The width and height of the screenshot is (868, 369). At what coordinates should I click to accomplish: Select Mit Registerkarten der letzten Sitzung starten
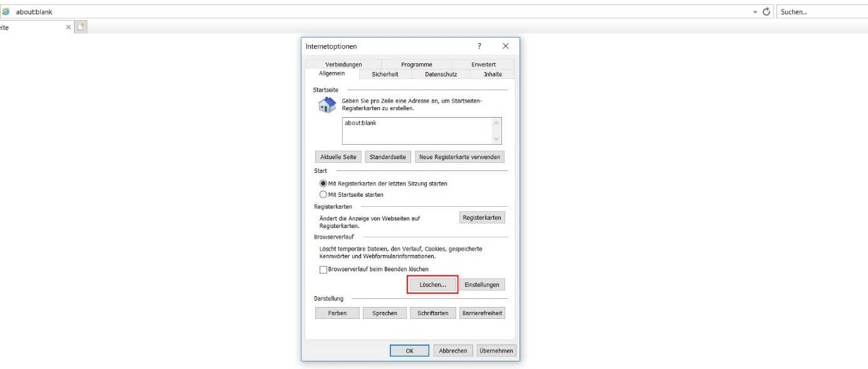point(384,184)
